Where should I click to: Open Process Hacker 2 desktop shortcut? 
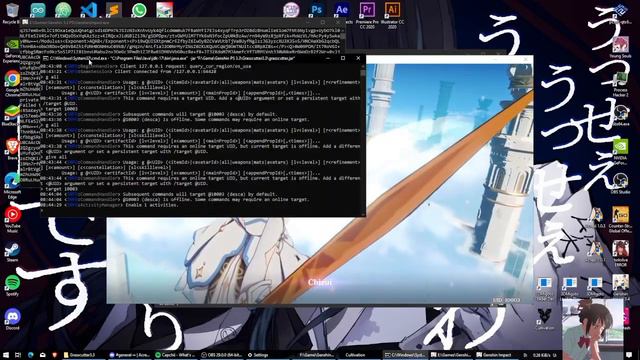pyautogui.click(x=620, y=84)
